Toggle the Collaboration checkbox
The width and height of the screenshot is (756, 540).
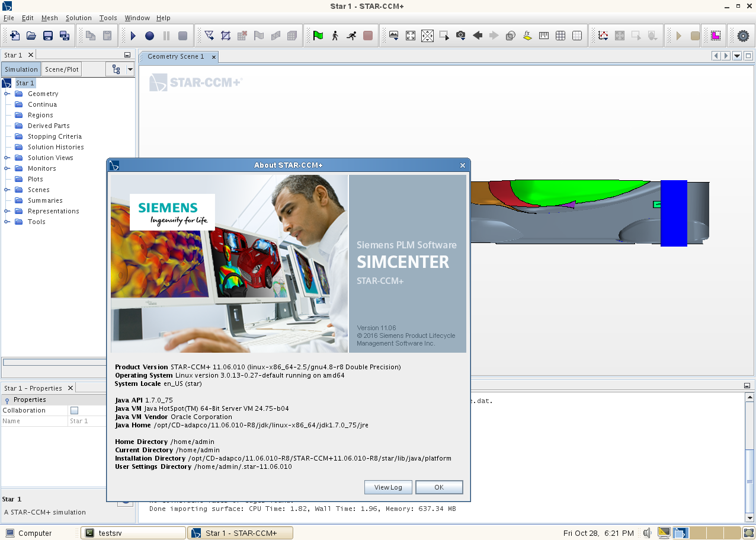[x=74, y=410]
